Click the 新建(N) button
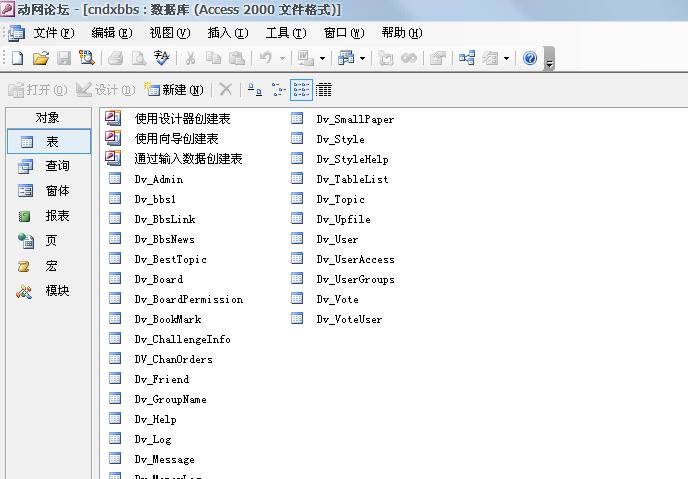The image size is (688, 479). (174, 90)
